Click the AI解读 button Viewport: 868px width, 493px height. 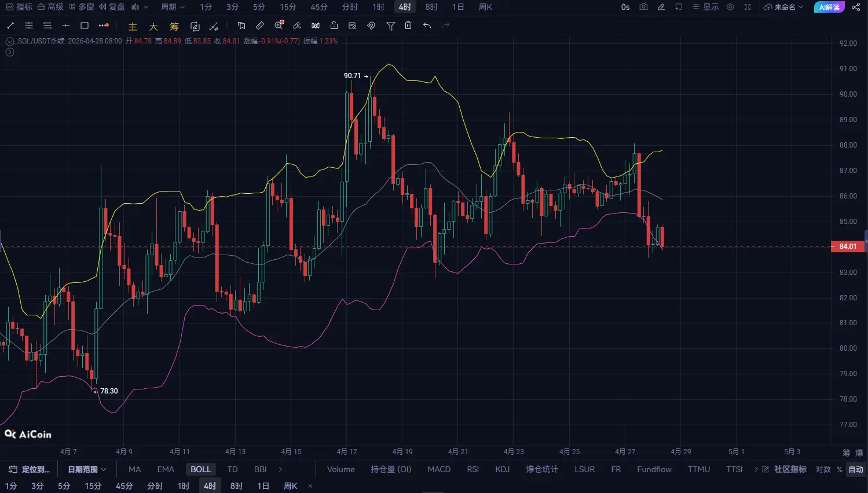pyautogui.click(x=829, y=7)
